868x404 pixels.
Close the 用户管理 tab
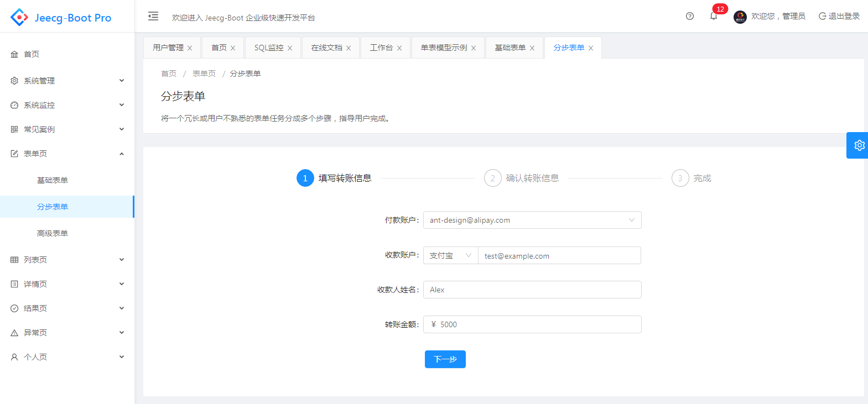[190, 48]
